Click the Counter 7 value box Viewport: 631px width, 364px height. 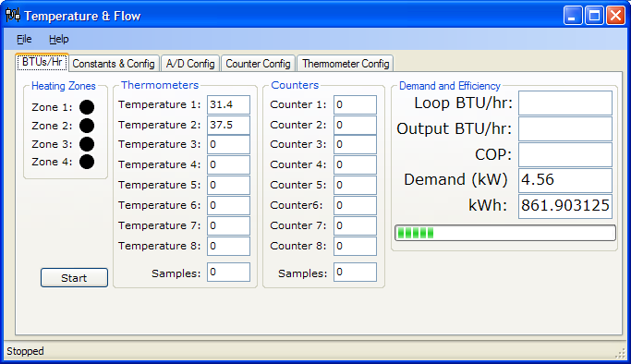coord(355,225)
